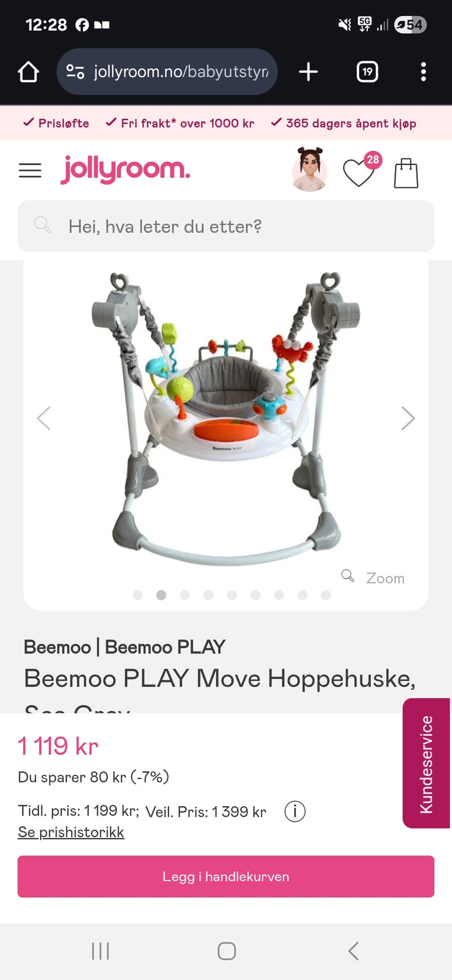Open the browser three-dot menu
Image resolution: width=452 pixels, height=980 pixels.
pos(423,72)
